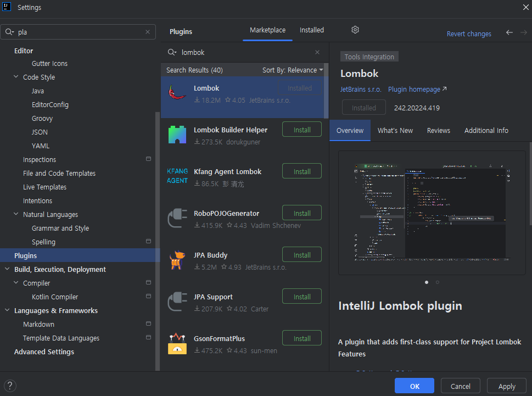
Task: Open the Overview tab
Action: click(x=350, y=131)
